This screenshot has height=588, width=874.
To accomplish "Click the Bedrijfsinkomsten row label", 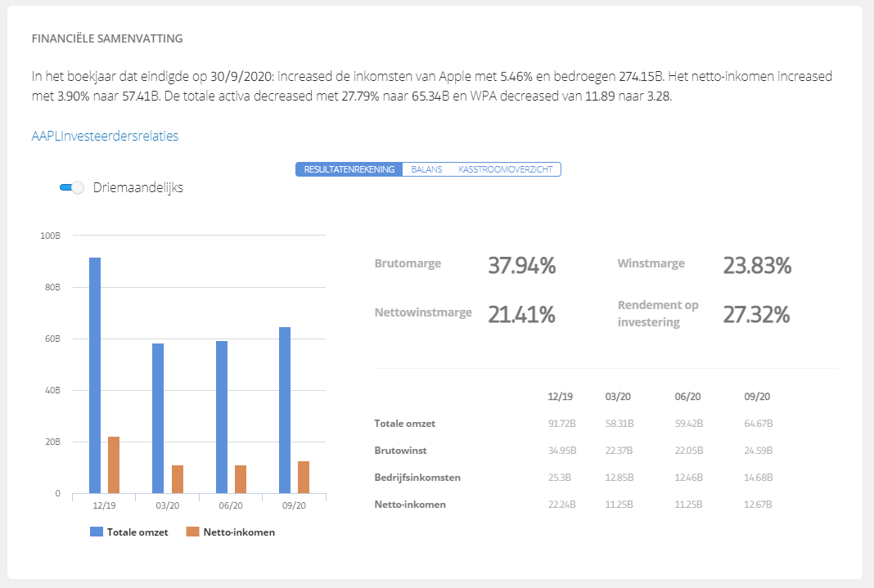I will 417,478.
